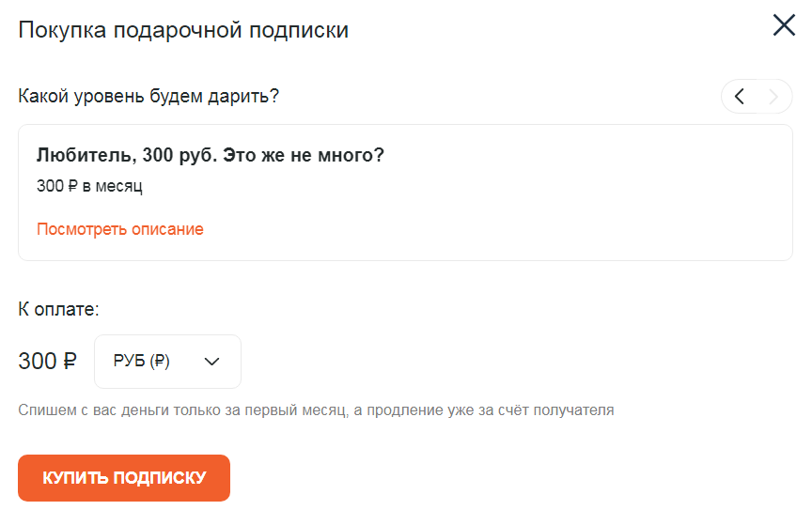812x510 pixels.
Task: Click the level switcher pill control
Action: [757, 96]
